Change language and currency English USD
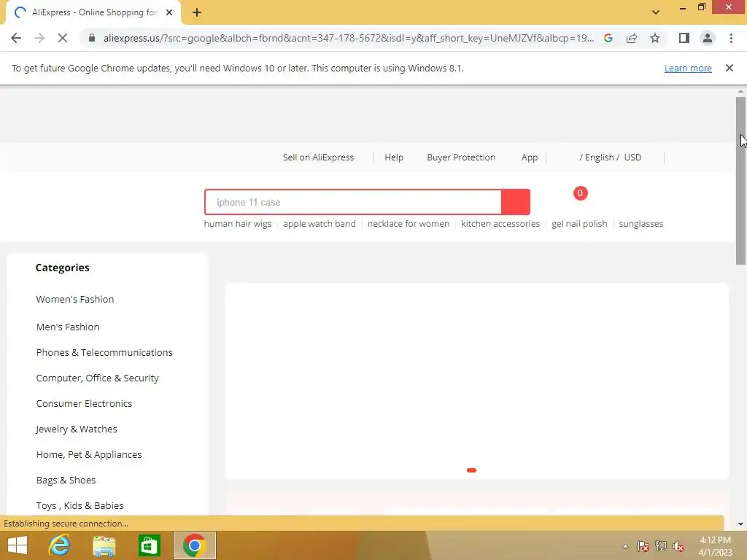Viewport: 747px width, 560px height. click(x=611, y=157)
